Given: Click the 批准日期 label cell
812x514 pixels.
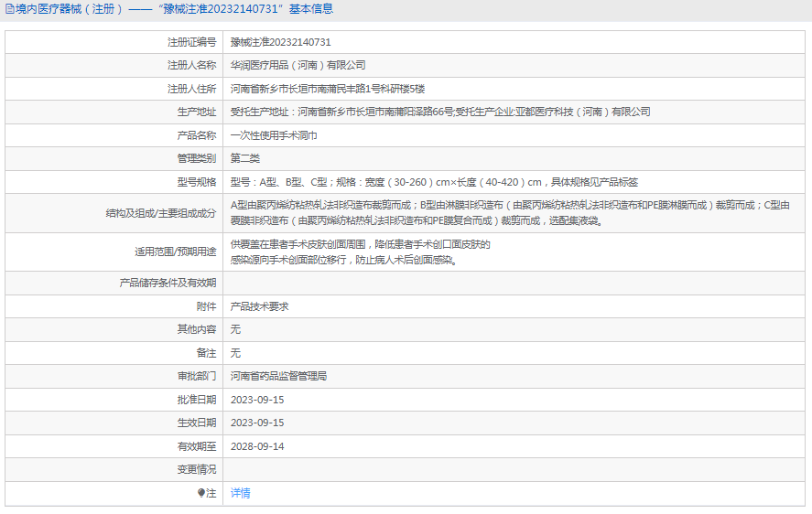Looking at the screenshot, I should click(114, 399).
